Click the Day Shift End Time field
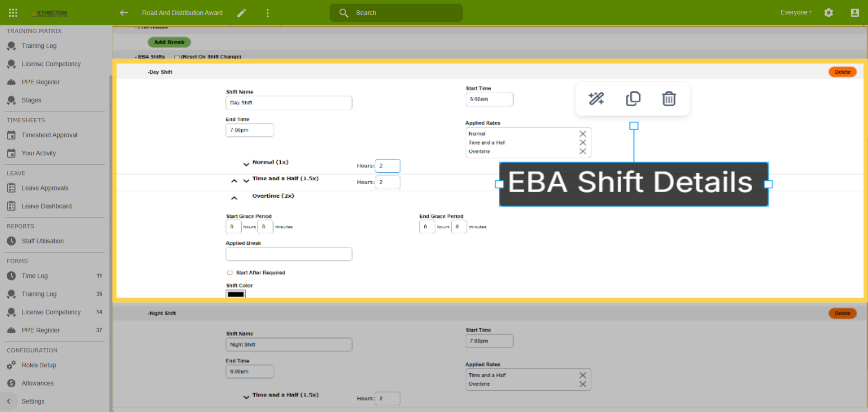Screen dimensions: 868x412 (x=250, y=130)
